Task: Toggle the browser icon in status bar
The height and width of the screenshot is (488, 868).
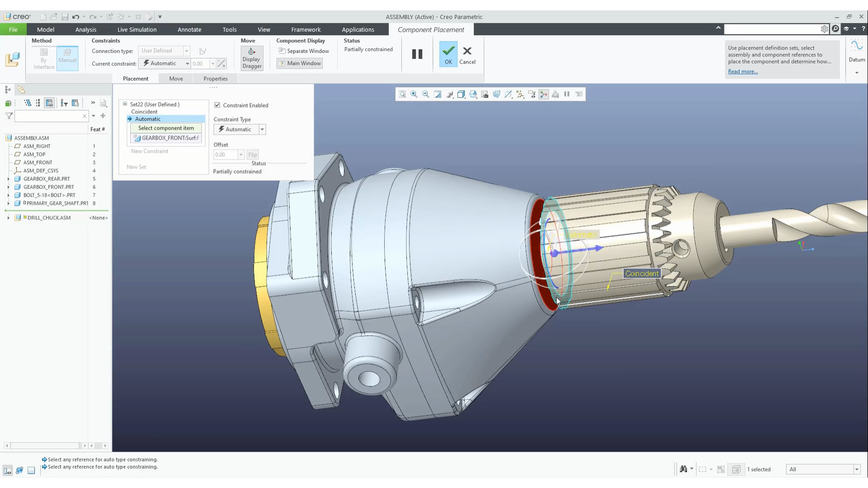Action: click(x=19, y=470)
